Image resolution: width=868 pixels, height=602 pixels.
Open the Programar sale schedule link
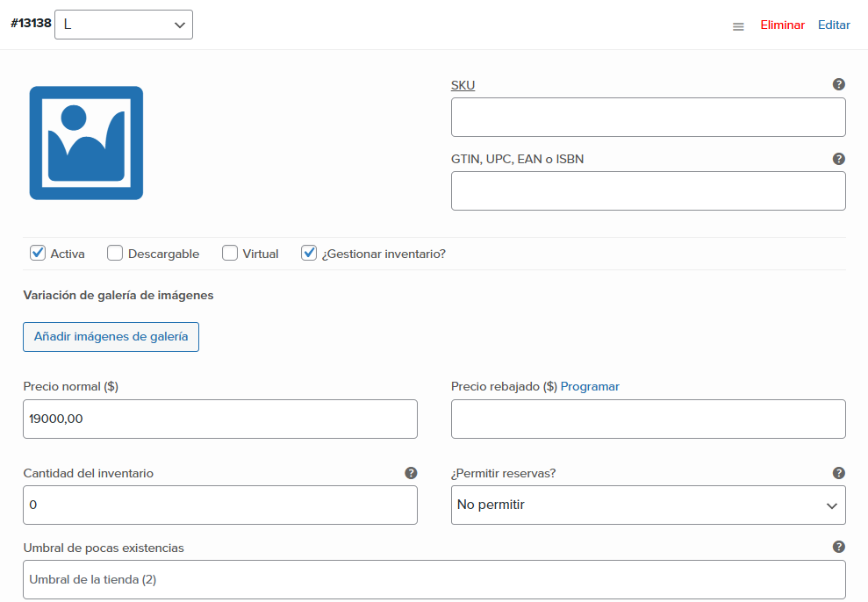point(590,386)
